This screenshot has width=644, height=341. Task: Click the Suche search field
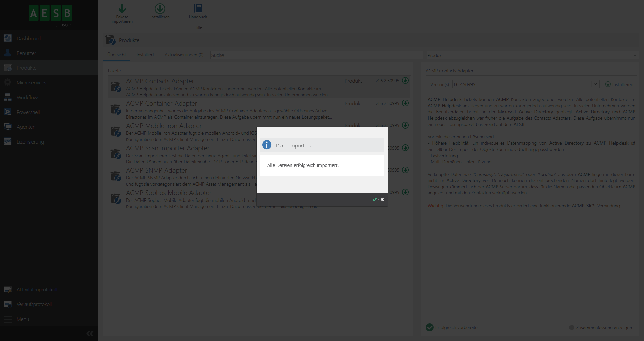pyautogui.click(x=316, y=55)
